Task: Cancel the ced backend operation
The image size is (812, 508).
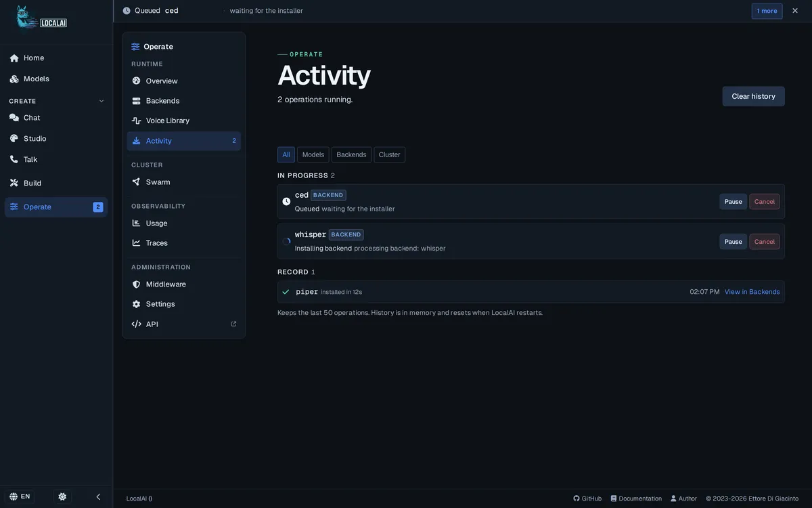Action: (x=765, y=201)
